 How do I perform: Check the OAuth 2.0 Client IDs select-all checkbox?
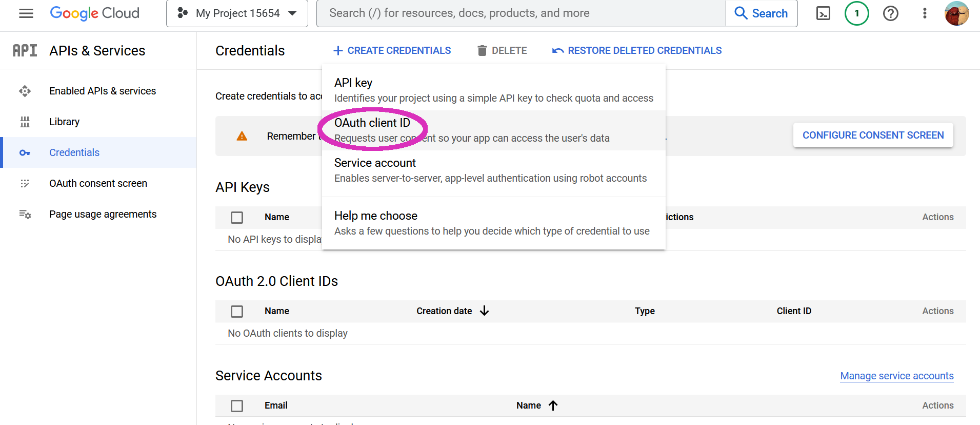pyautogui.click(x=237, y=312)
